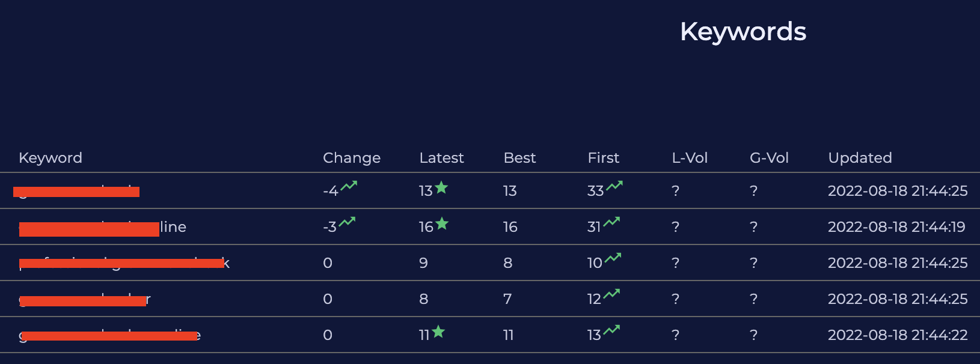Viewport: 980px width, 364px height.
Task: Sort by First column header
Action: 603,158
